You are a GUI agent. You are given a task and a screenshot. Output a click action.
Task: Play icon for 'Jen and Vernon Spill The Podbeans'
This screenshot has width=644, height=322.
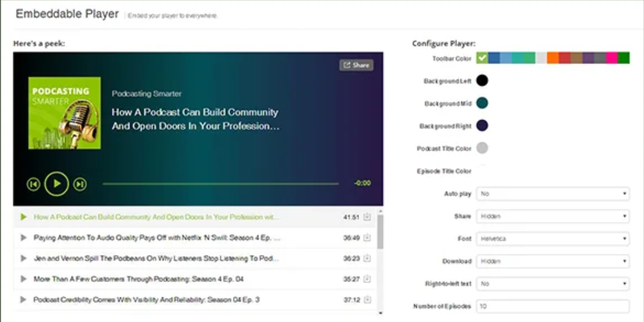coord(23,258)
